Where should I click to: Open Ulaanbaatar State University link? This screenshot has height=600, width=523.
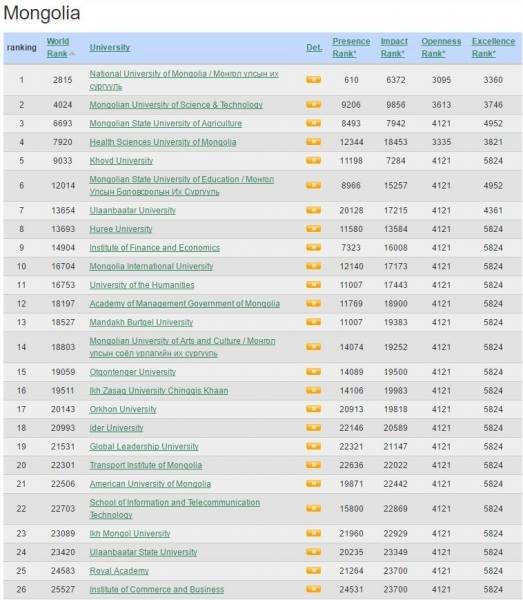point(143,552)
